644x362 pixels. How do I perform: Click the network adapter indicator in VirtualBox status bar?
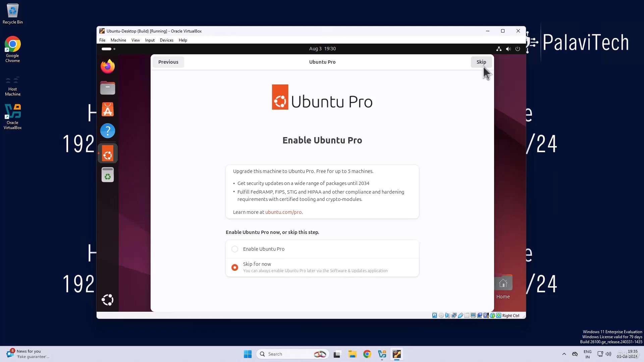click(x=454, y=315)
